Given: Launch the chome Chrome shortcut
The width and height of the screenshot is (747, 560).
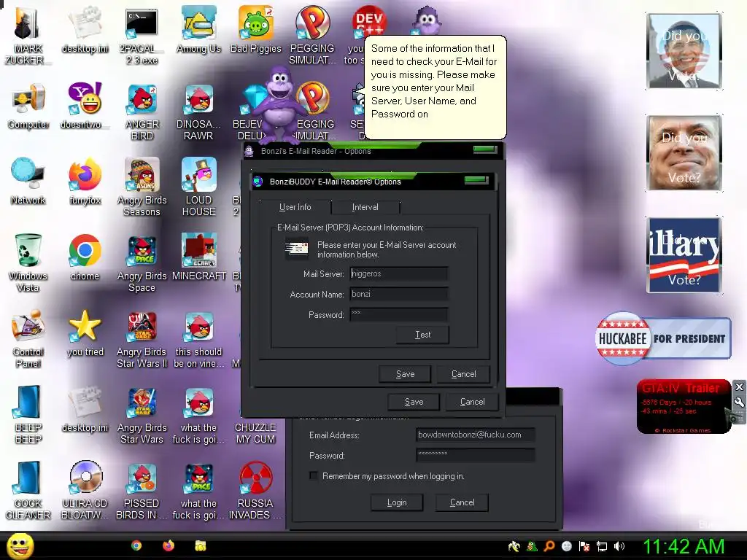Looking at the screenshot, I should pyautogui.click(x=85, y=257).
